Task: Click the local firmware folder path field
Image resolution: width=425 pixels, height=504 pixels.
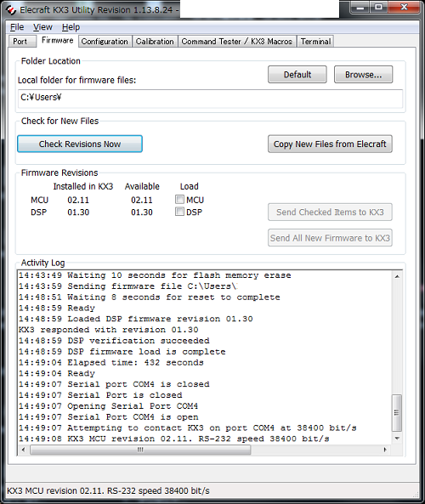Action: coord(210,99)
